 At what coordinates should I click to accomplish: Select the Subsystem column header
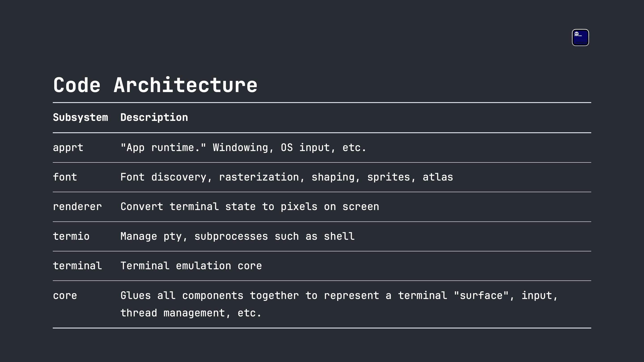tap(80, 117)
